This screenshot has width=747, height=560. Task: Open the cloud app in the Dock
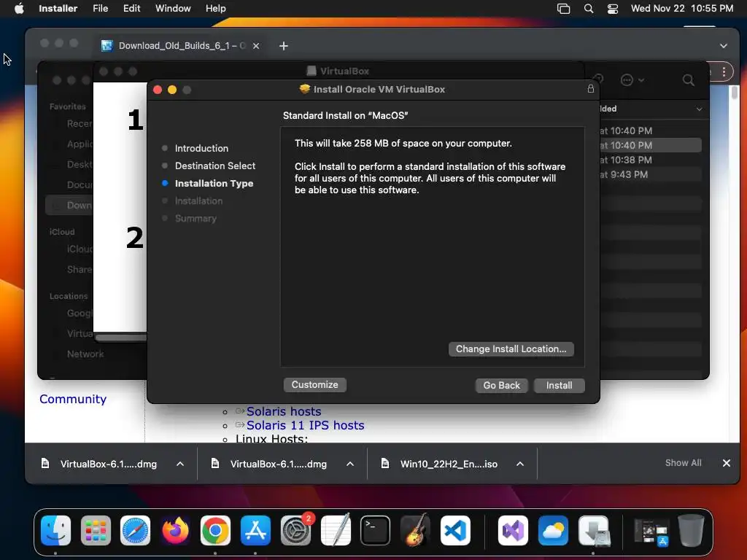click(x=553, y=530)
